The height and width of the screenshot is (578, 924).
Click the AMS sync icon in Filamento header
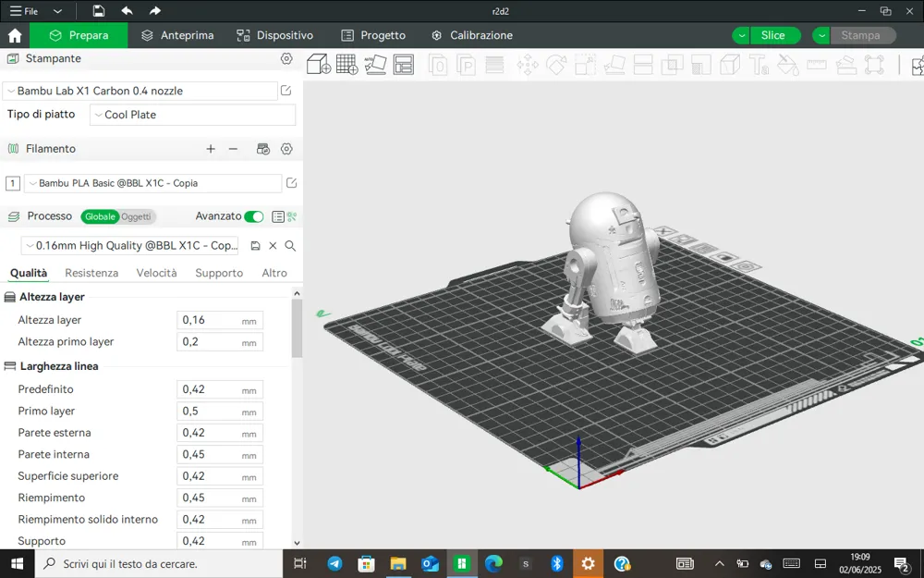[263, 149]
